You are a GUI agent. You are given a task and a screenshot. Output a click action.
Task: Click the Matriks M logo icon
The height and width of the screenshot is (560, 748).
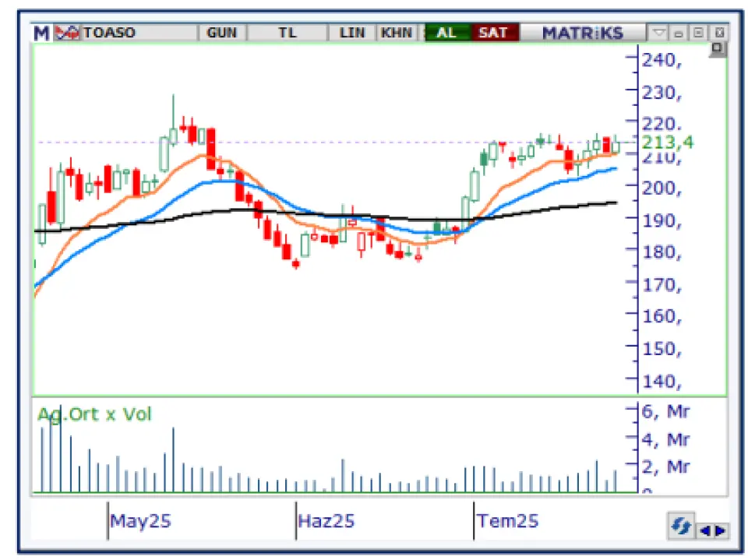[x=41, y=33]
